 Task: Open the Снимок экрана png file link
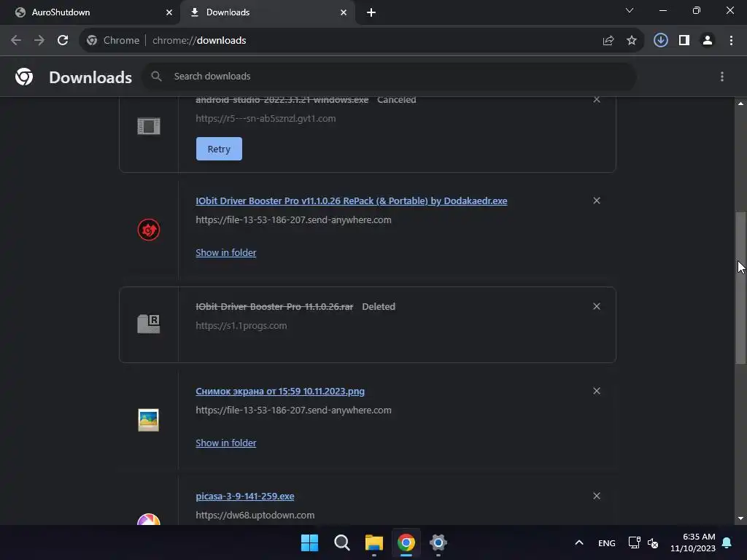coord(280,392)
